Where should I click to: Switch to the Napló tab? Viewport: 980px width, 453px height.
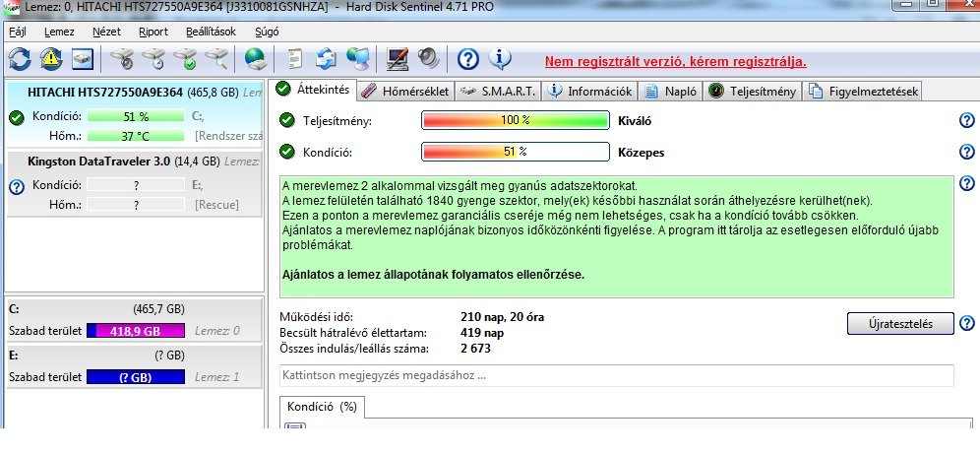(672, 92)
